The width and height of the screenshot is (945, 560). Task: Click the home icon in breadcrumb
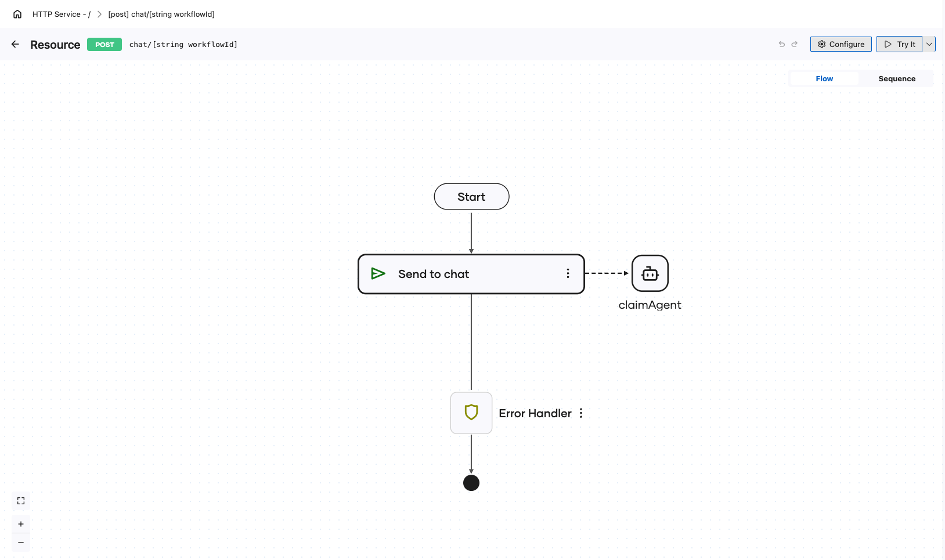(17, 14)
